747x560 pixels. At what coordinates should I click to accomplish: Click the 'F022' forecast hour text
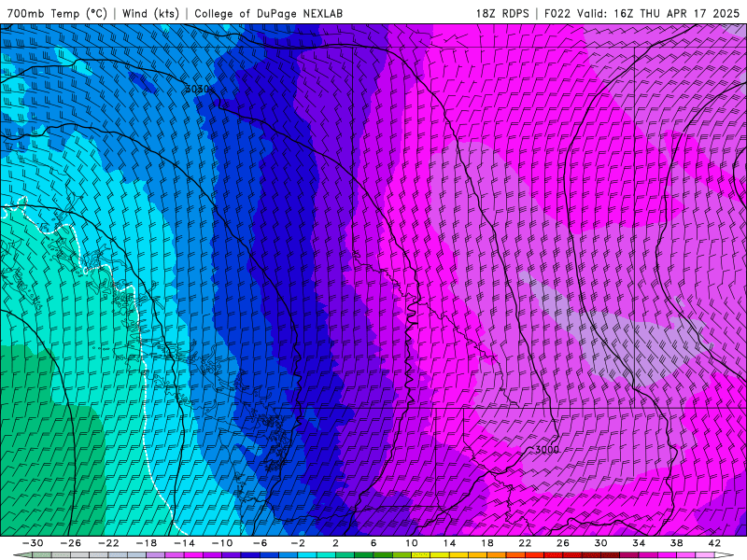click(557, 13)
